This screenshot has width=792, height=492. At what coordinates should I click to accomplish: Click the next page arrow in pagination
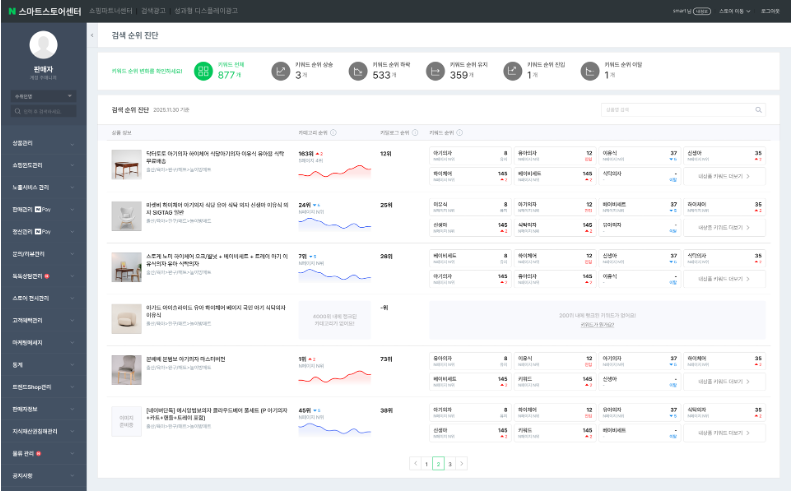pos(462,464)
